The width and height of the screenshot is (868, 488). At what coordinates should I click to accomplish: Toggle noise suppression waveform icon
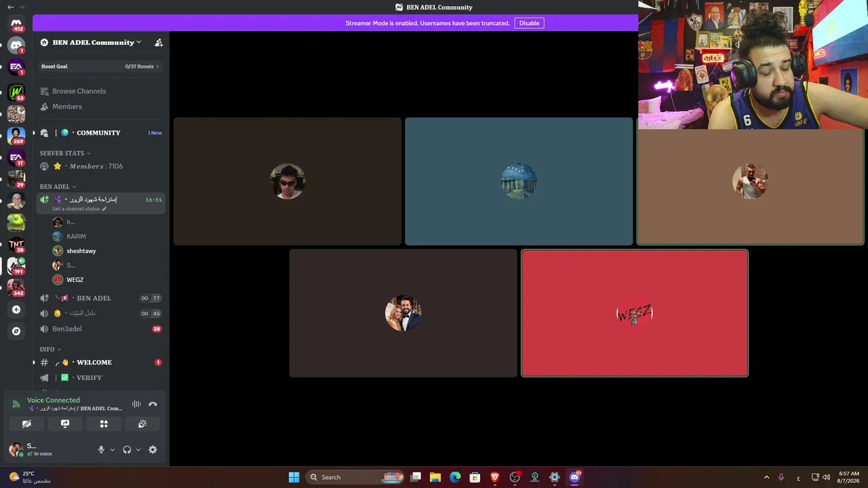pos(136,404)
